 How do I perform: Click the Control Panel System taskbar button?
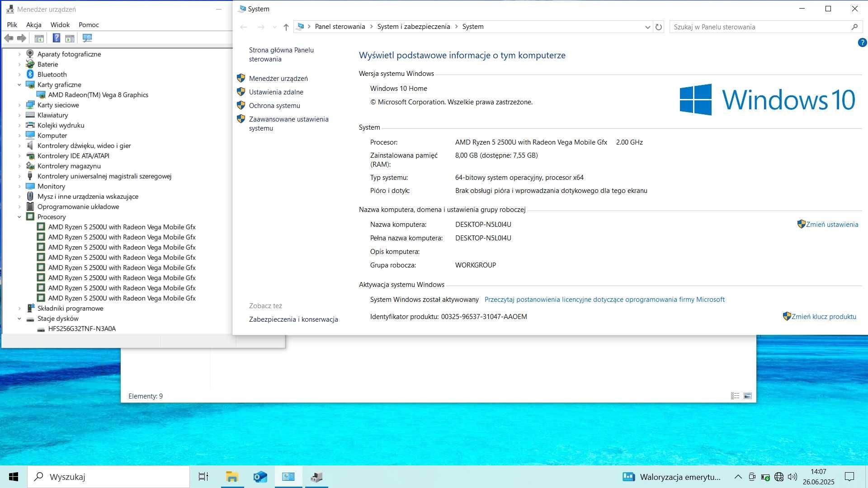click(288, 477)
